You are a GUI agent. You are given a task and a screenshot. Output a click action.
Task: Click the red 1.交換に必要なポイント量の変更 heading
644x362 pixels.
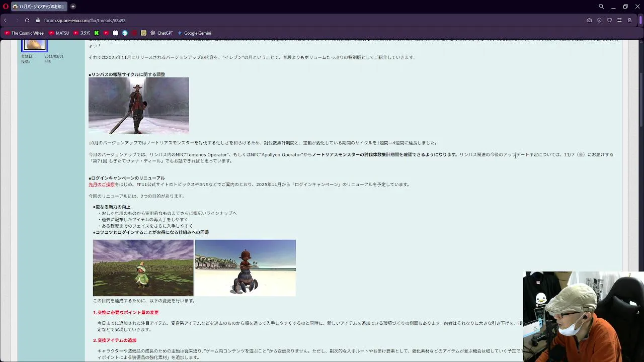126,313
